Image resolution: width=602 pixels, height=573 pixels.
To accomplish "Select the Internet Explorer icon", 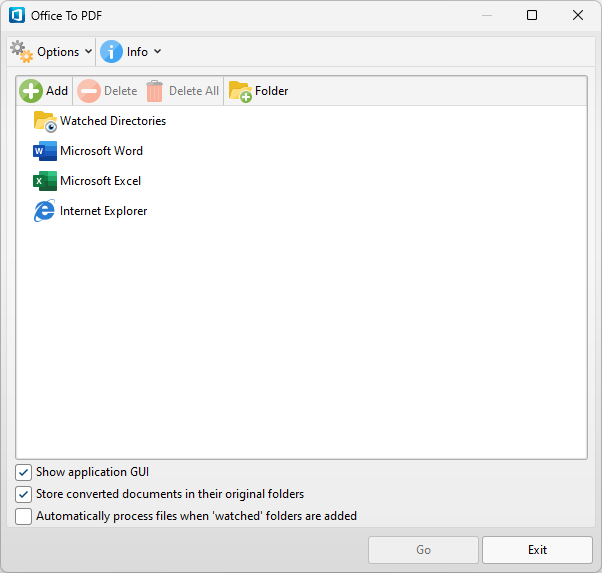I will coord(45,211).
